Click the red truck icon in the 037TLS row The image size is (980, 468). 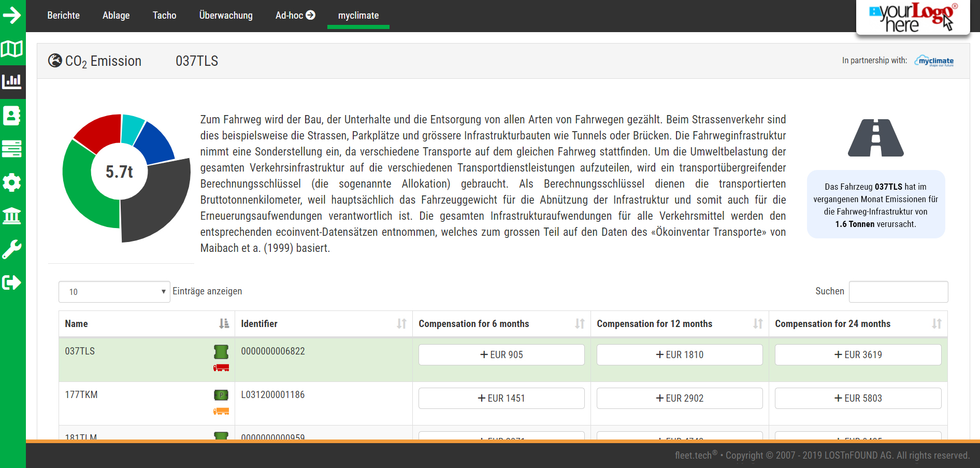221,367
